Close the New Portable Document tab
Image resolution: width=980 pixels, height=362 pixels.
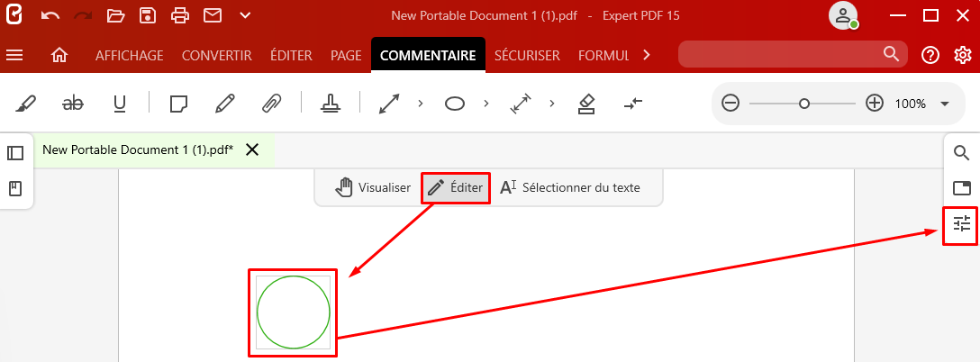252,149
